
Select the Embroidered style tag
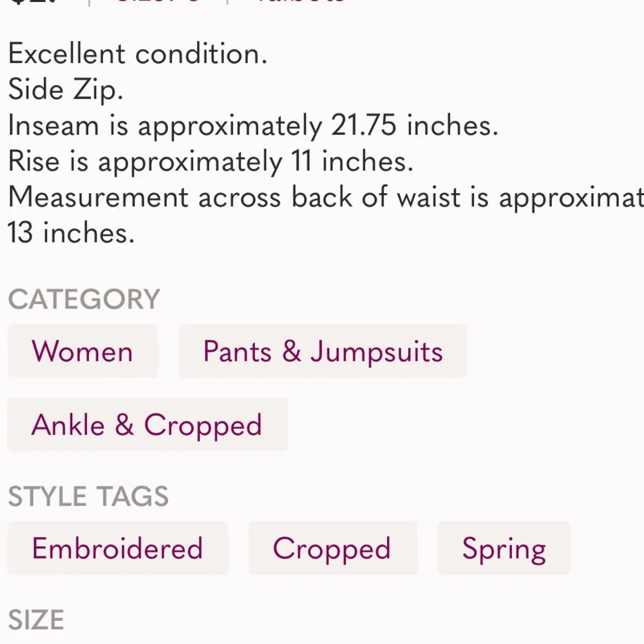(x=117, y=548)
